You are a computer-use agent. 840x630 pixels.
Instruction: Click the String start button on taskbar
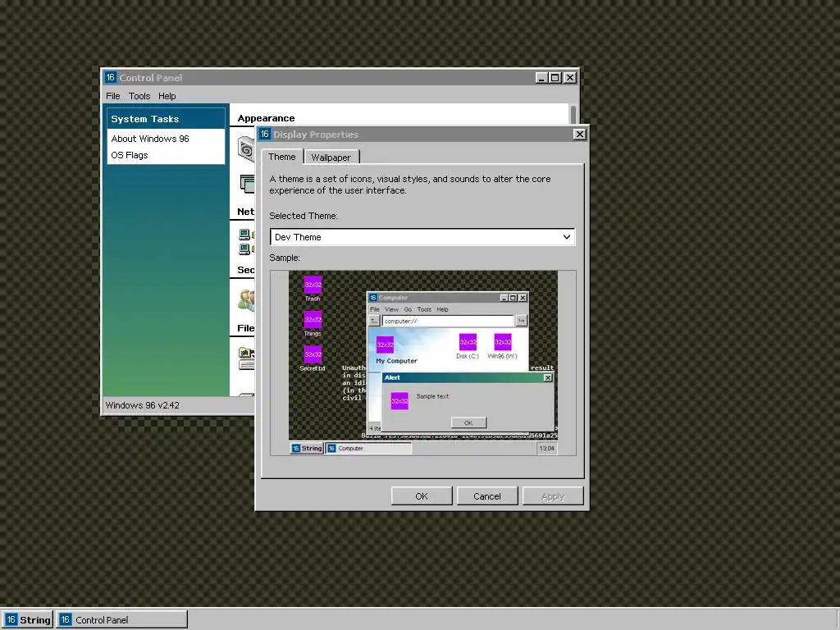(27, 620)
